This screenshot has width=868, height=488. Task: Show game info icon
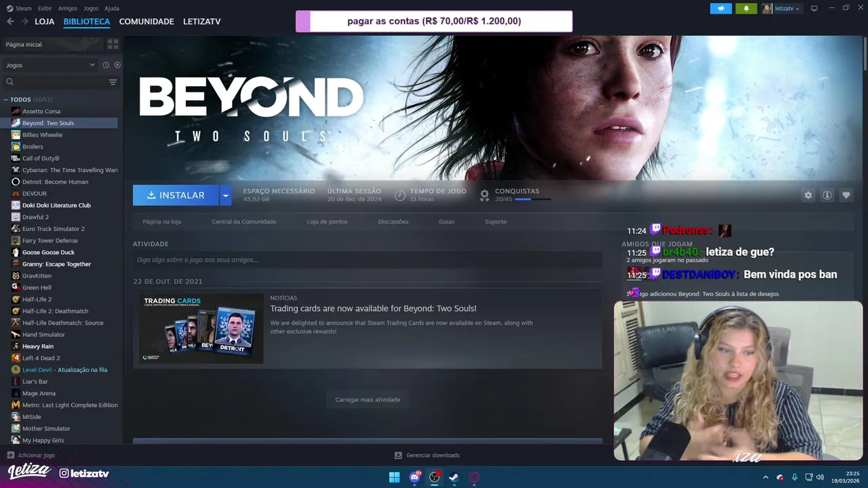click(x=827, y=195)
